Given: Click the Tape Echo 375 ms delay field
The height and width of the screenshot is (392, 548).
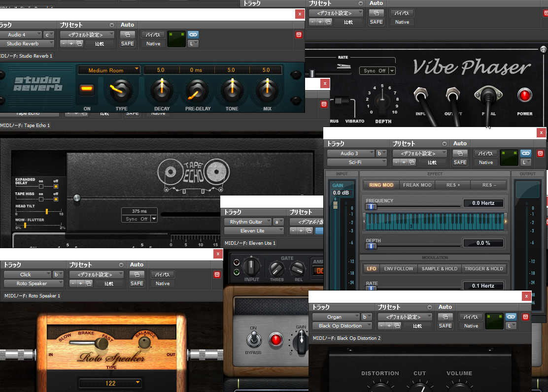Looking at the screenshot, I should pos(139,211).
